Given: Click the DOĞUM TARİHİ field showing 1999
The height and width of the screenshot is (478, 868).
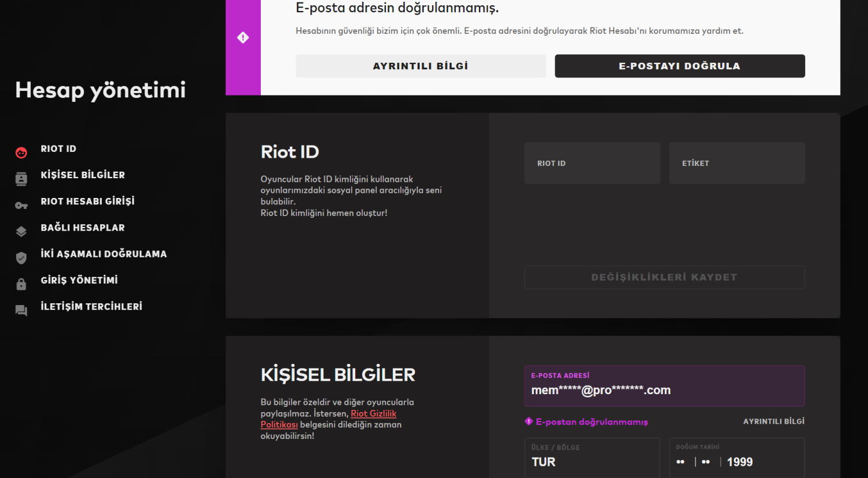Looking at the screenshot, I should pos(737,458).
